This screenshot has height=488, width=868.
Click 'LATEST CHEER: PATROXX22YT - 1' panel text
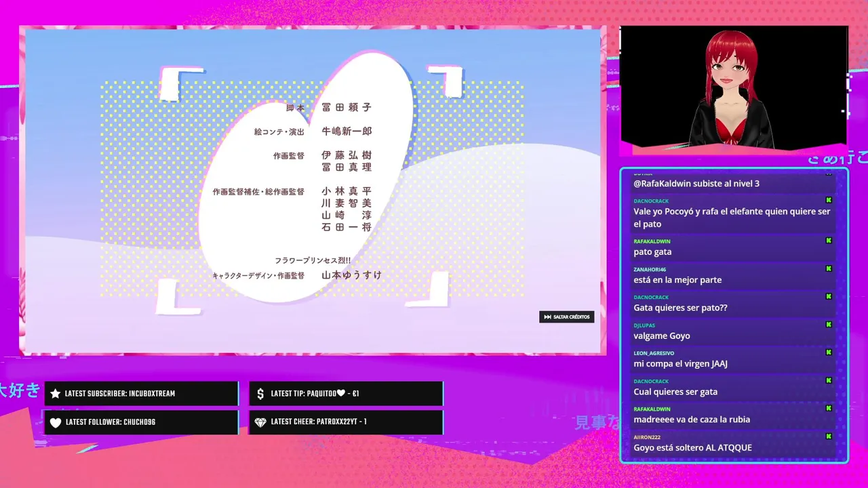click(x=319, y=422)
